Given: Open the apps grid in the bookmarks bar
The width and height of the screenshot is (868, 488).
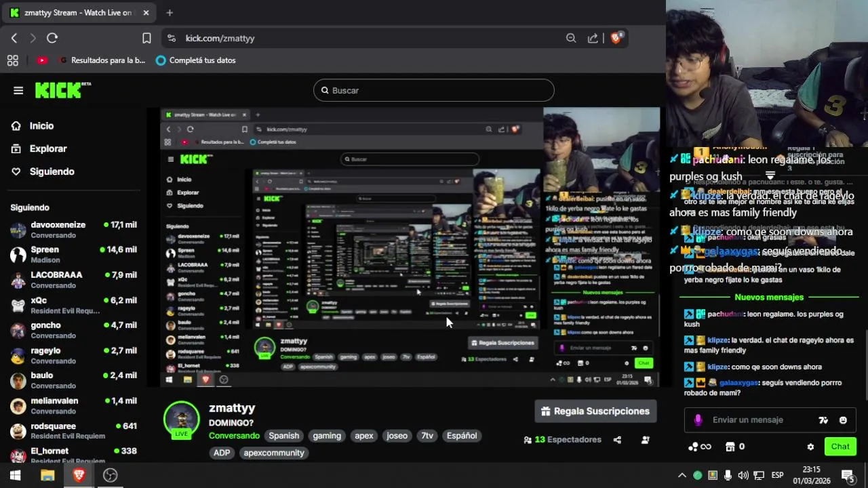Looking at the screenshot, I should (12, 60).
